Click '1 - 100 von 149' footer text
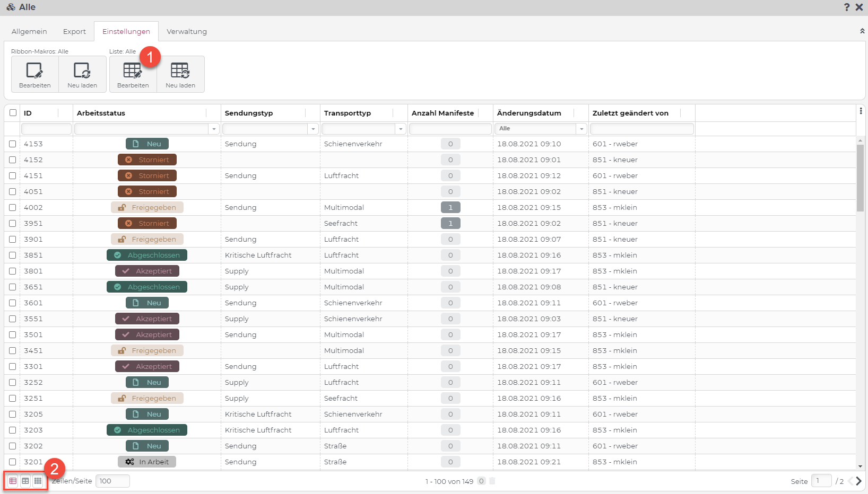The width and height of the screenshot is (868, 494). pyautogui.click(x=449, y=481)
